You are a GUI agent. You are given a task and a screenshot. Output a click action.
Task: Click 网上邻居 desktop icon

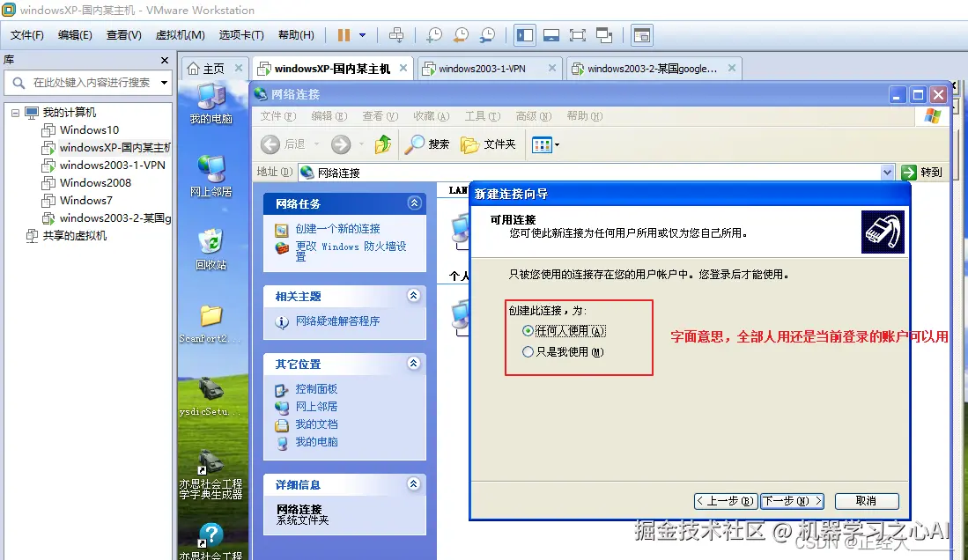click(x=211, y=177)
